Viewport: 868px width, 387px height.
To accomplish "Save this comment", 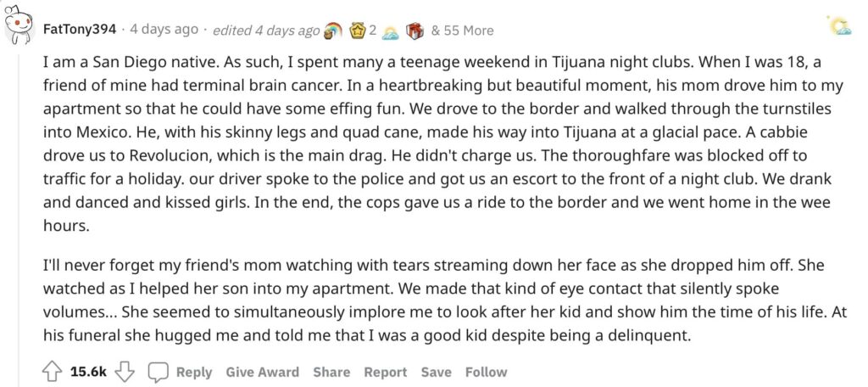I will pyautogui.click(x=436, y=372).
